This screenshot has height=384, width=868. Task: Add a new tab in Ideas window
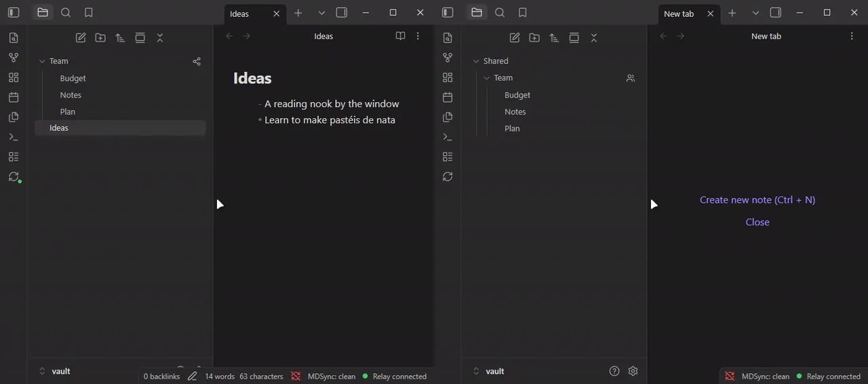[298, 13]
